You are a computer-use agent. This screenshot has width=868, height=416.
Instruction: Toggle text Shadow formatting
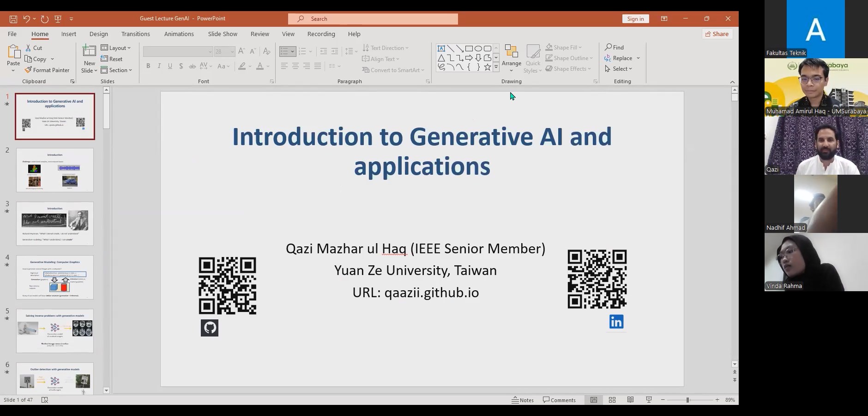[x=181, y=66]
